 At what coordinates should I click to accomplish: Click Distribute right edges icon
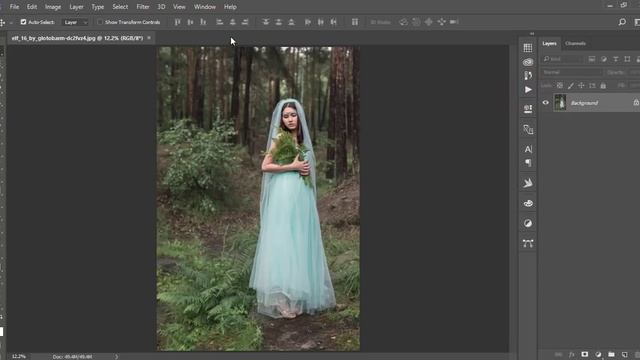(333, 22)
